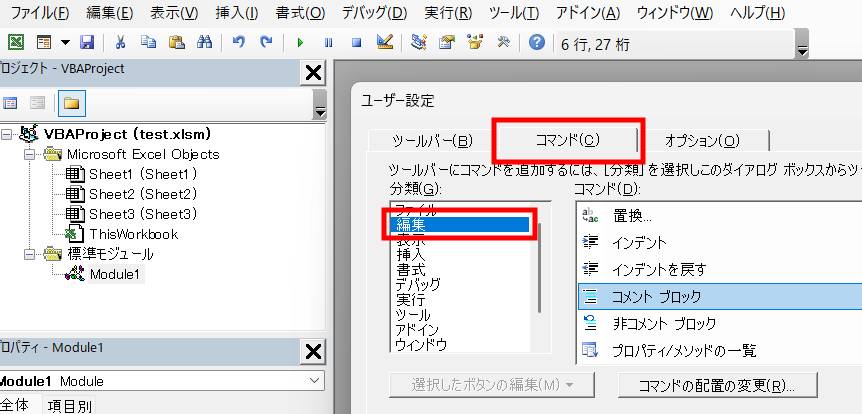Open the ヘルプ(H) menu
This screenshot has width=862, height=414.
coord(757,13)
